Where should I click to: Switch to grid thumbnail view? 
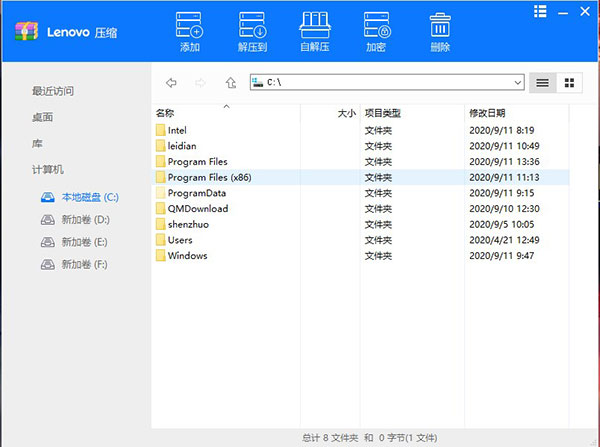(569, 83)
